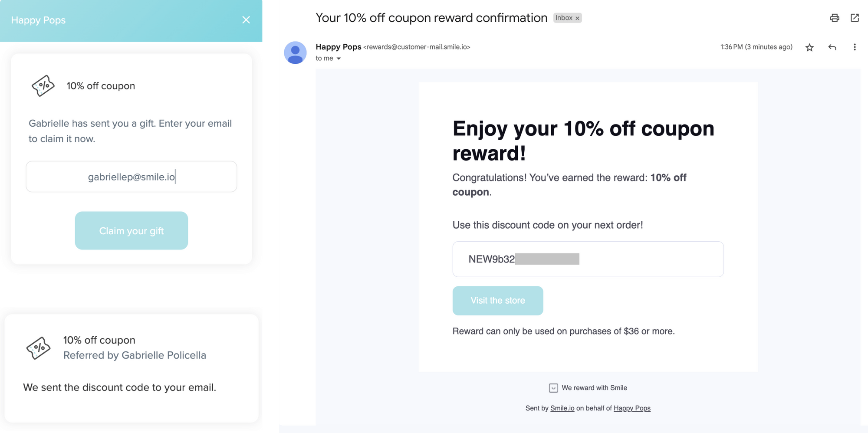Image resolution: width=868 pixels, height=433 pixels.
Task: Open the three-dot More options icon
Action: 855,47
